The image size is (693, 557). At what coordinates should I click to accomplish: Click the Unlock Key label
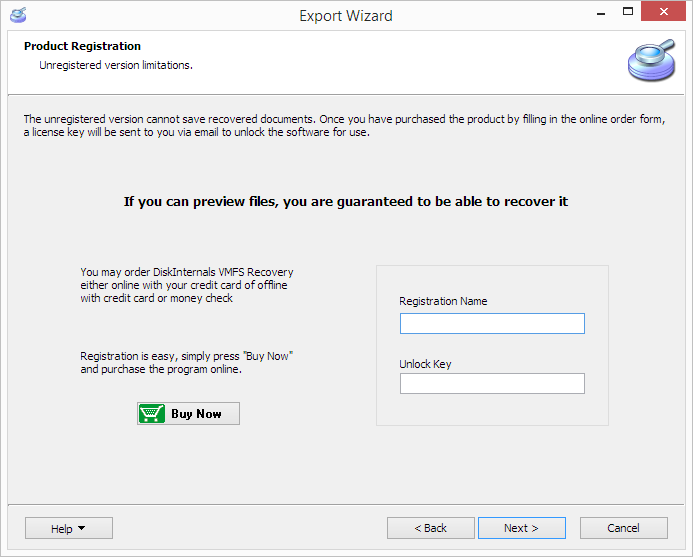(425, 364)
